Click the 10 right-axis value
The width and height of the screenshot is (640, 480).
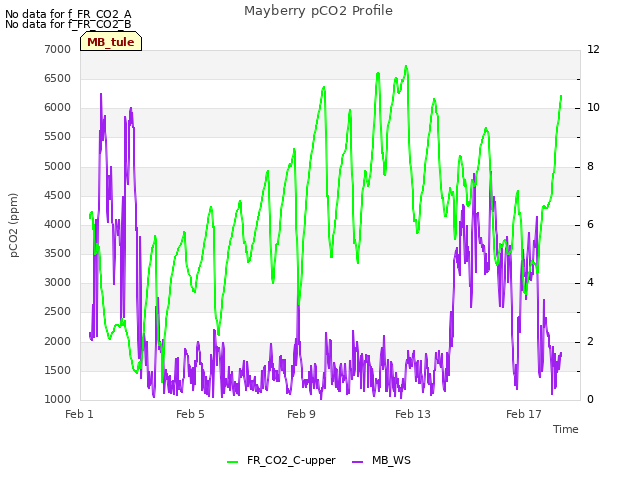(x=593, y=108)
